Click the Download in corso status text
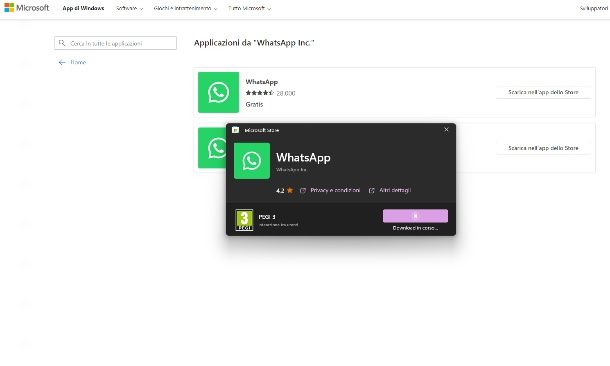The height and width of the screenshot is (366, 610). point(415,228)
